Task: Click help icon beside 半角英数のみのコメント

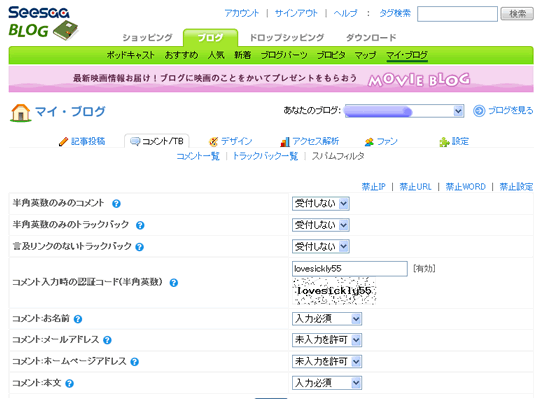Action: [116, 203]
